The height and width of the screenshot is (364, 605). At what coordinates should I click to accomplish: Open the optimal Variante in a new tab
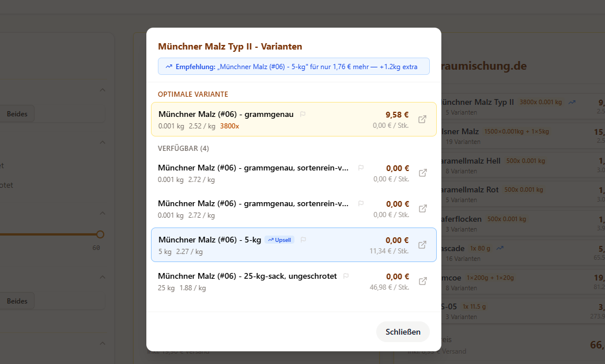[x=422, y=119]
